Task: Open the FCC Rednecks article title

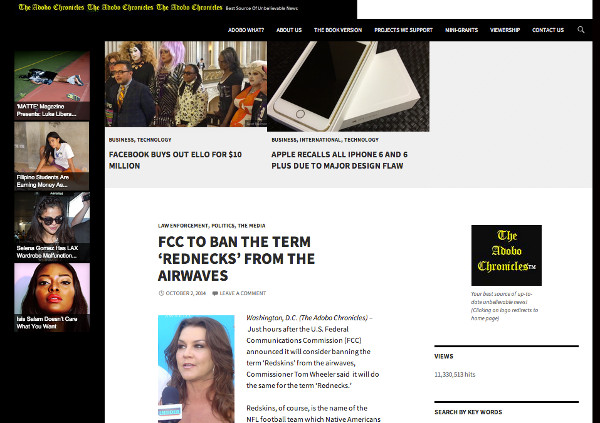Action: [x=236, y=259]
